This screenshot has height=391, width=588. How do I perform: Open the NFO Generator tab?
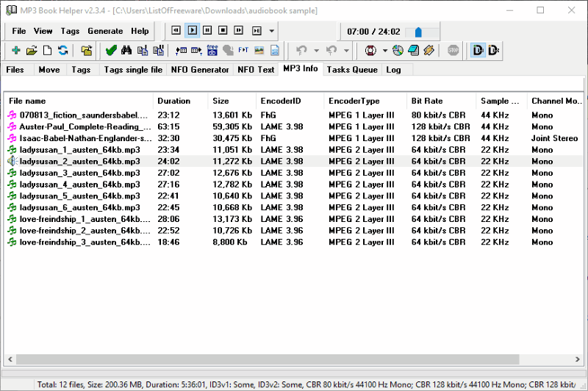pyautogui.click(x=200, y=70)
